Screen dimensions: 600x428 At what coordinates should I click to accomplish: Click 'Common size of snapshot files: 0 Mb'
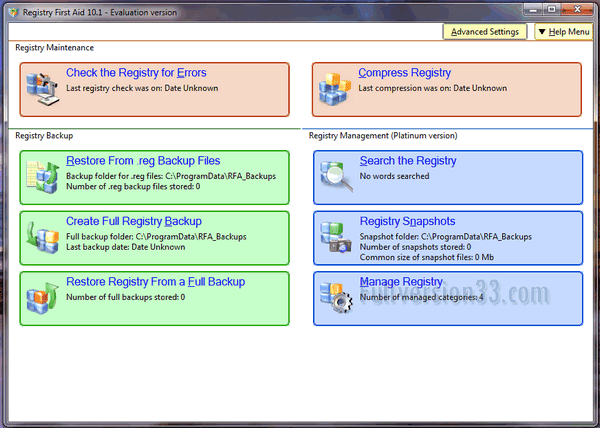(427, 257)
